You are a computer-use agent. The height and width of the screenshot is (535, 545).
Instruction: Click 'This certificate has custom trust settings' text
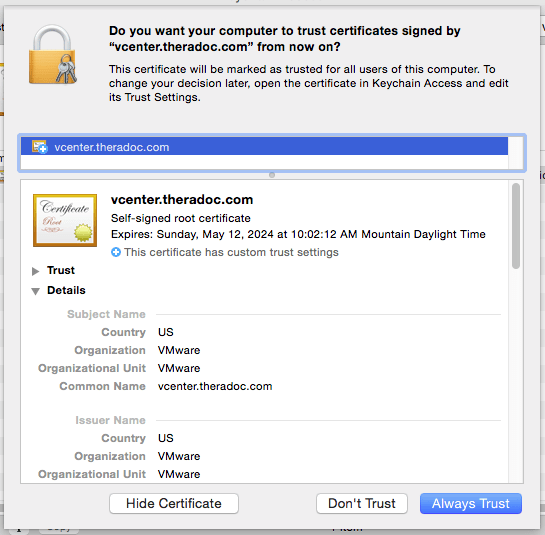coord(231,252)
